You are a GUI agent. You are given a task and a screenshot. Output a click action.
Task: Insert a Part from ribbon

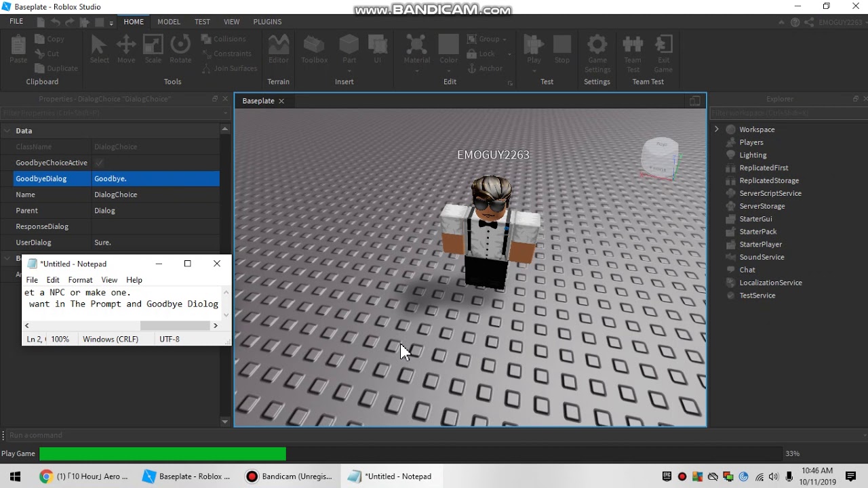point(349,45)
